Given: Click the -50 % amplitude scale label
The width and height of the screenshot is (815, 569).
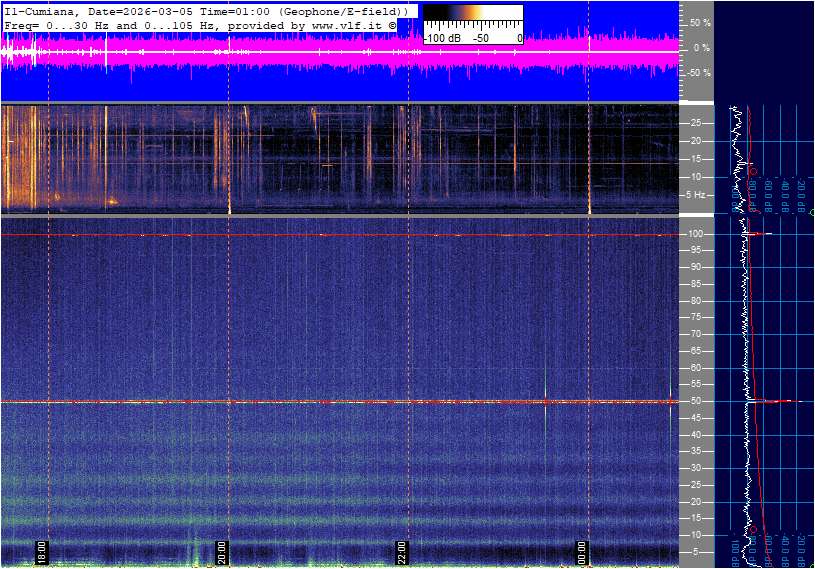Looking at the screenshot, I should [698, 73].
